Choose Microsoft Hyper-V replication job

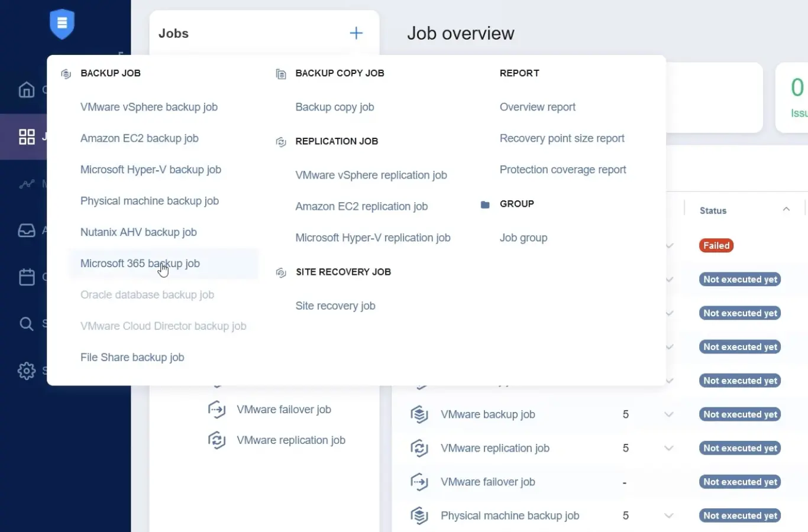click(x=373, y=238)
